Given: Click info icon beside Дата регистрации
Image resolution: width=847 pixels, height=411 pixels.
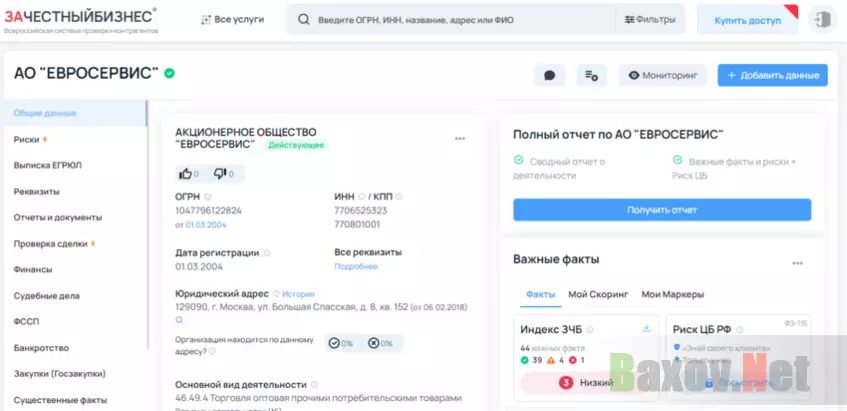Looking at the screenshot, I should [267, 253].
